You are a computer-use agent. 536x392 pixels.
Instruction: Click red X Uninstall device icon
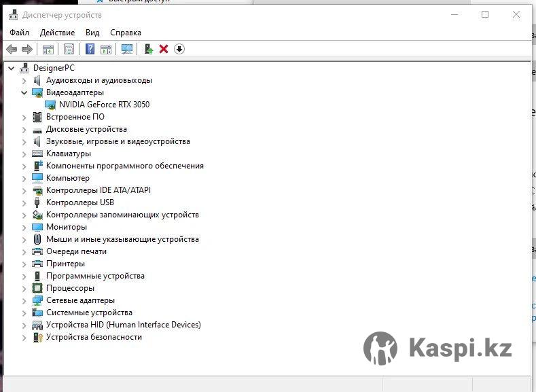[164, 49]
